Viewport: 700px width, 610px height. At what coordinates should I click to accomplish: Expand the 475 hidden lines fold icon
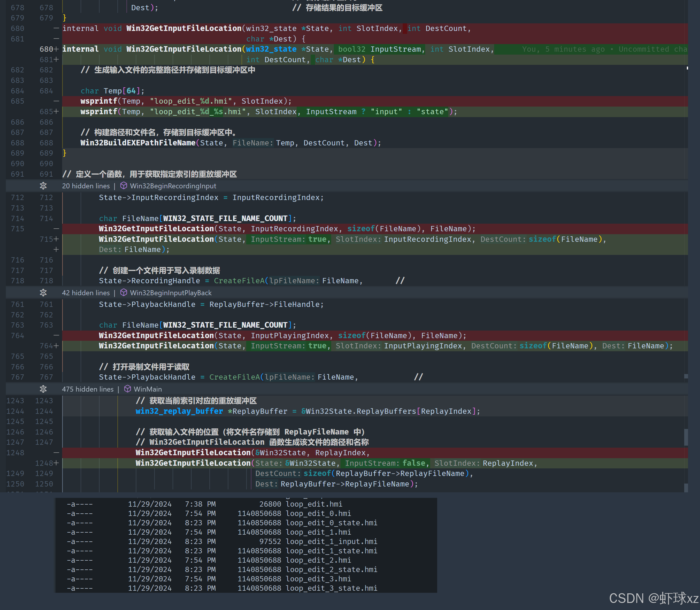click(43, 389)
